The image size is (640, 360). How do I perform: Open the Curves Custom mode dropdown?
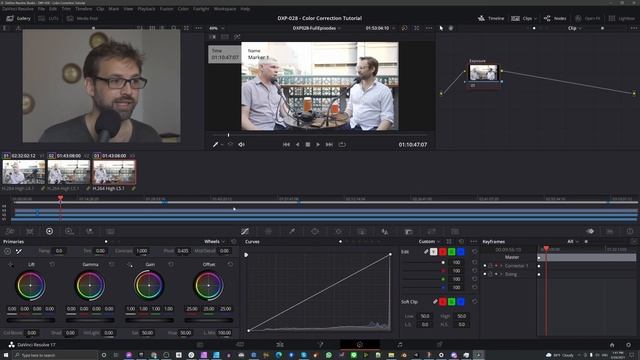point(429,242)
